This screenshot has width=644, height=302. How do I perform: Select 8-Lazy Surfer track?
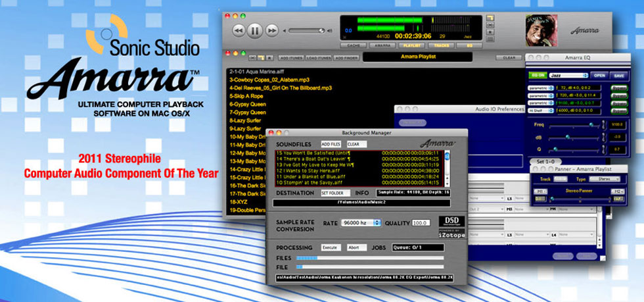[246, 120]
